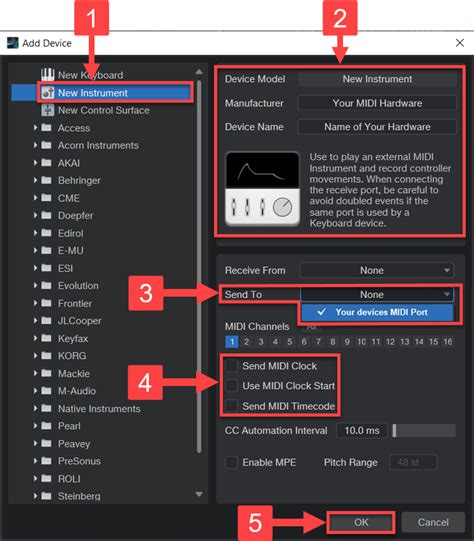Confirm with the OK button

point(361,522)
